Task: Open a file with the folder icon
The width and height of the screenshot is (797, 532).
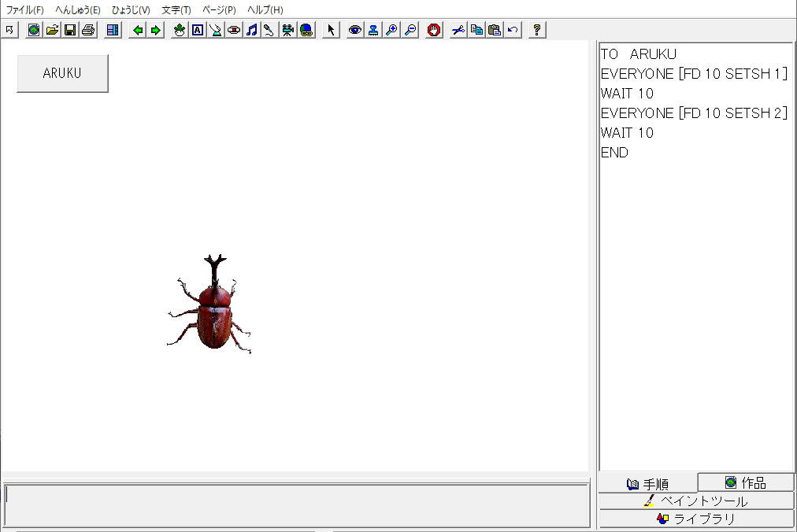Action: click(52, 30)
